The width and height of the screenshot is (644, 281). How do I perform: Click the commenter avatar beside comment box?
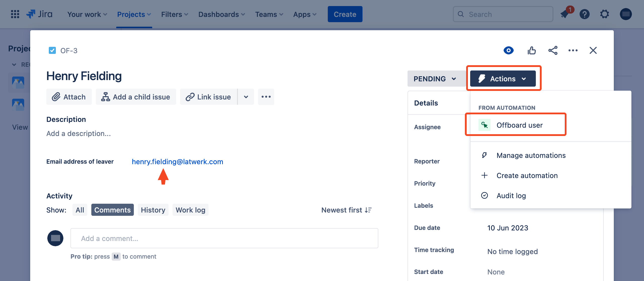pos(55,238)
